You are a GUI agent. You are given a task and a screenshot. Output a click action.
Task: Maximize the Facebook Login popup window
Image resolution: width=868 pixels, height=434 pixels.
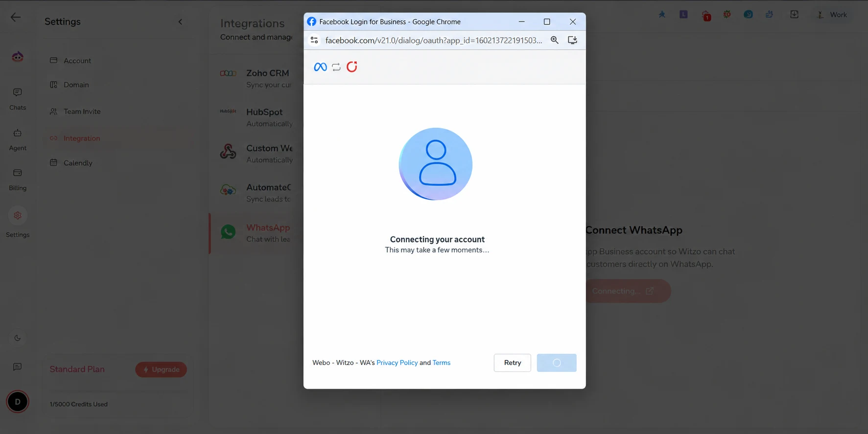tap(547, 22)
